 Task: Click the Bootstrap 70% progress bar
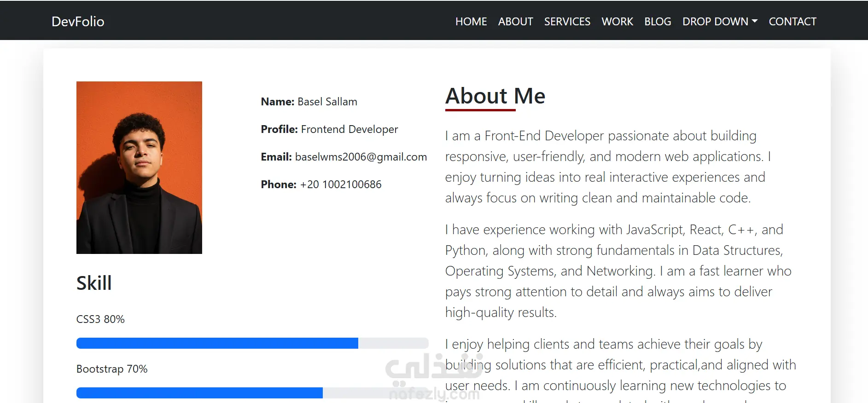click(x=252, y=393)
